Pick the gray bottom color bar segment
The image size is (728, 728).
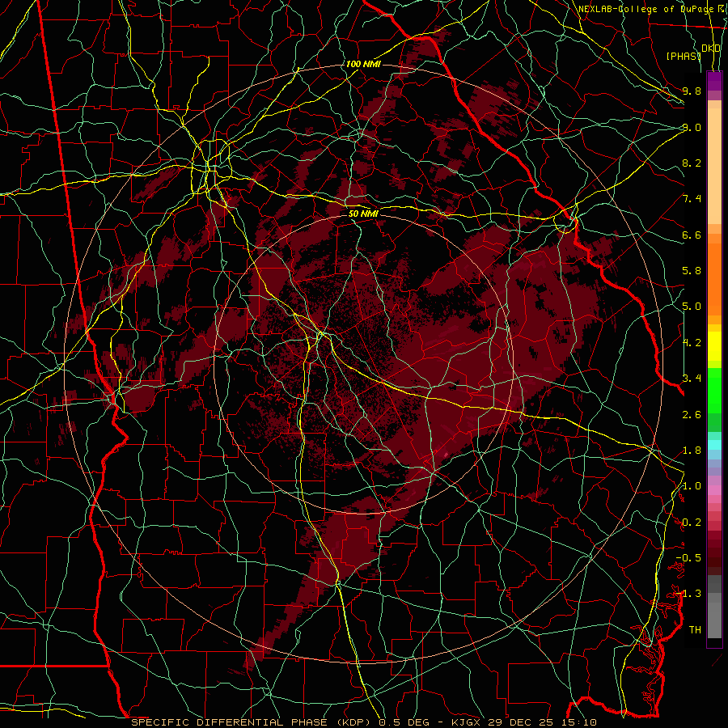(x=714, y=616)
